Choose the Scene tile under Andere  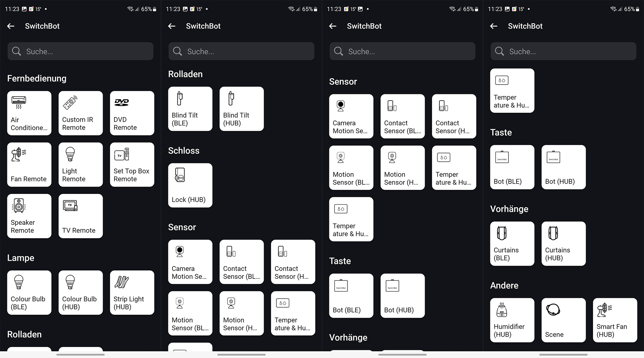click(x=563, y=320)
